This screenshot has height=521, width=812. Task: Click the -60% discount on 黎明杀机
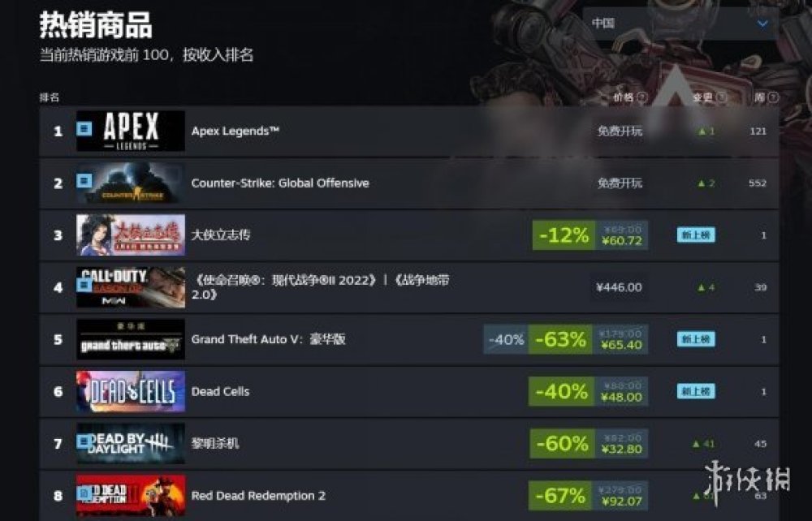(562, 444)
